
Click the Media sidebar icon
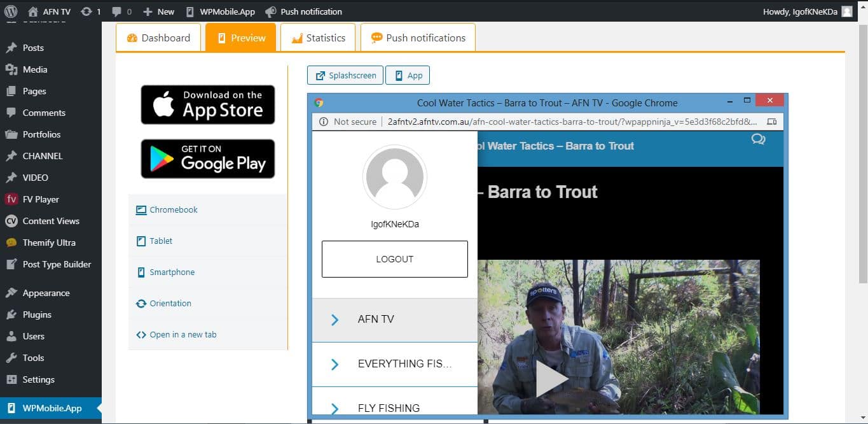tap(11, 69)
